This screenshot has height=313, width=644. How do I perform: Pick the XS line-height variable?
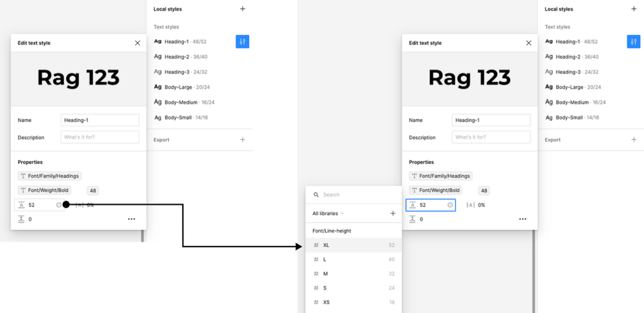click(x=353, y=302)
